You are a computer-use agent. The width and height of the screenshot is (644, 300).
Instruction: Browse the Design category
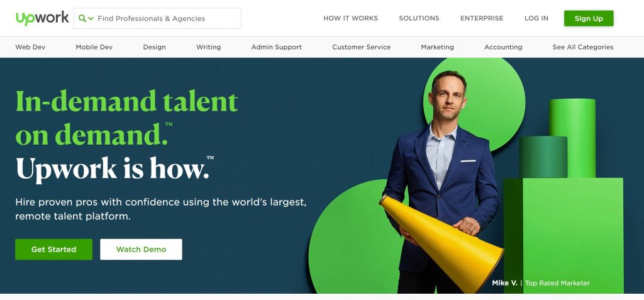(155, 47)
